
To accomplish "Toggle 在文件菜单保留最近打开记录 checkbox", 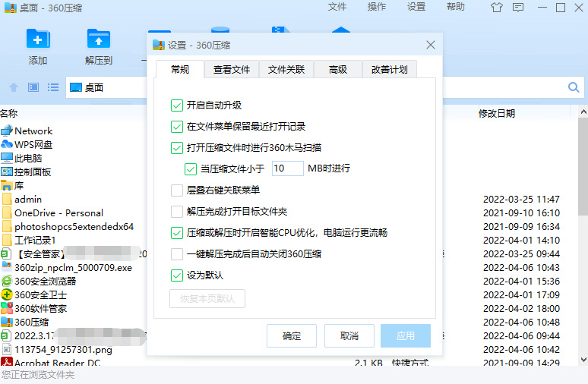I will pos(176,127).
